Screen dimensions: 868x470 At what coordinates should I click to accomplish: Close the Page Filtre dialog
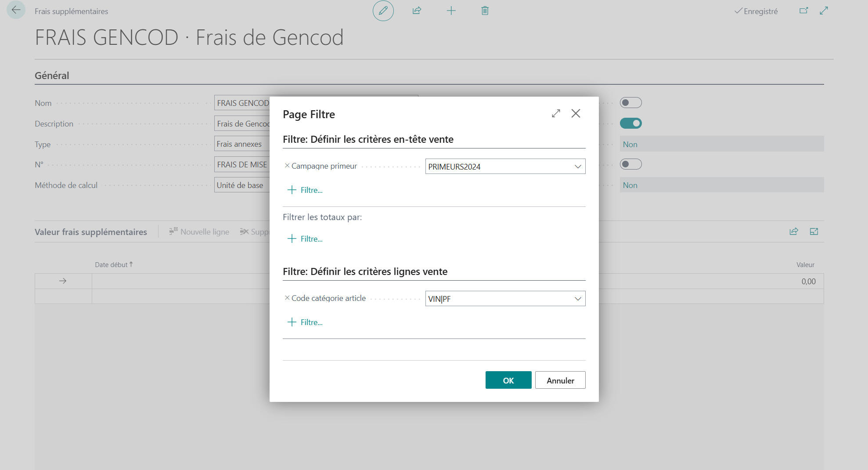click(576, 113)
